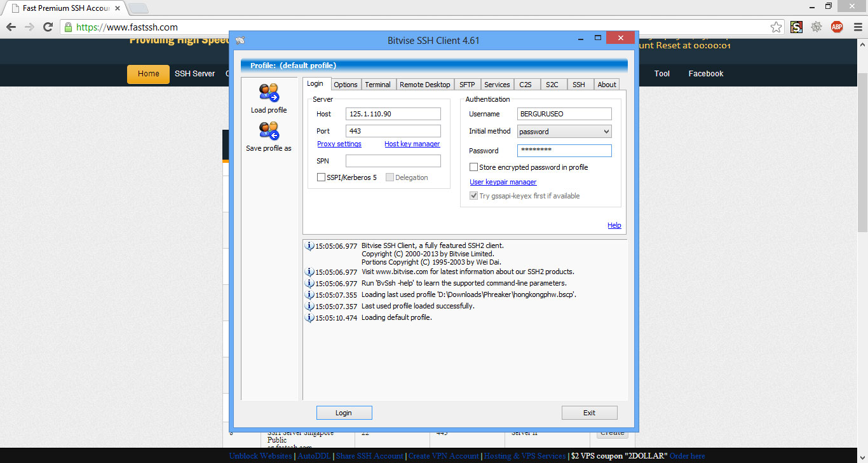868x463 pixels.
Task: Click Chrome's back arrow
Action: pyautogui.click(x=11, y=27)
